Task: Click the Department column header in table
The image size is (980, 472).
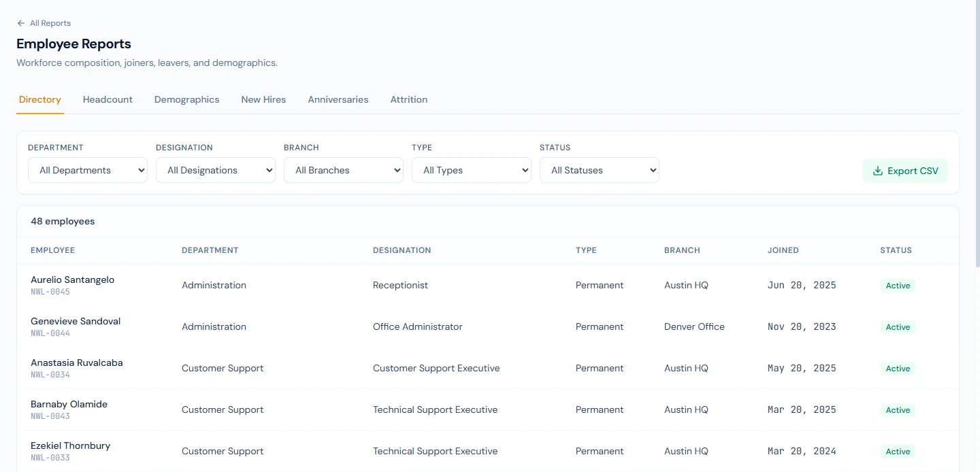Action: 210,250
